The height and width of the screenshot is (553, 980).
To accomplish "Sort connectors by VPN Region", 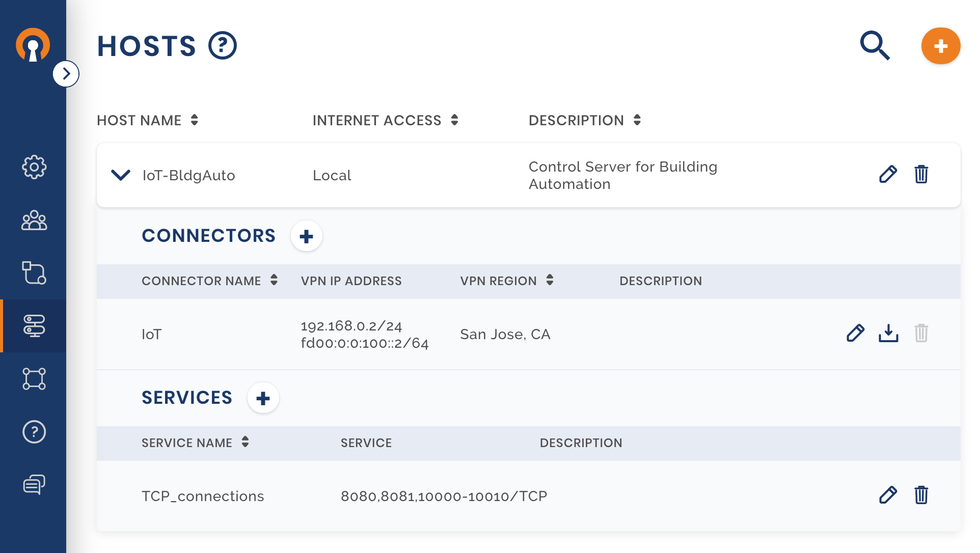I will pos(550,280).
